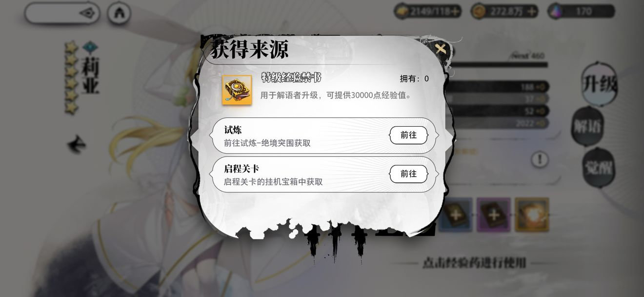Tap the 特级经验禁书 golden book icon
644x297 pixels.
coord(237,90)
